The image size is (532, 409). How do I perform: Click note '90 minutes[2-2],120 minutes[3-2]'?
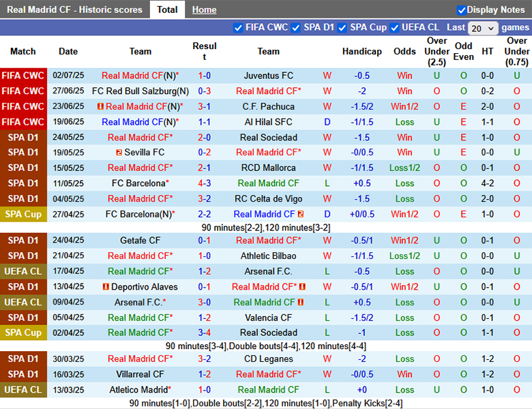click(x=266, y=228)
